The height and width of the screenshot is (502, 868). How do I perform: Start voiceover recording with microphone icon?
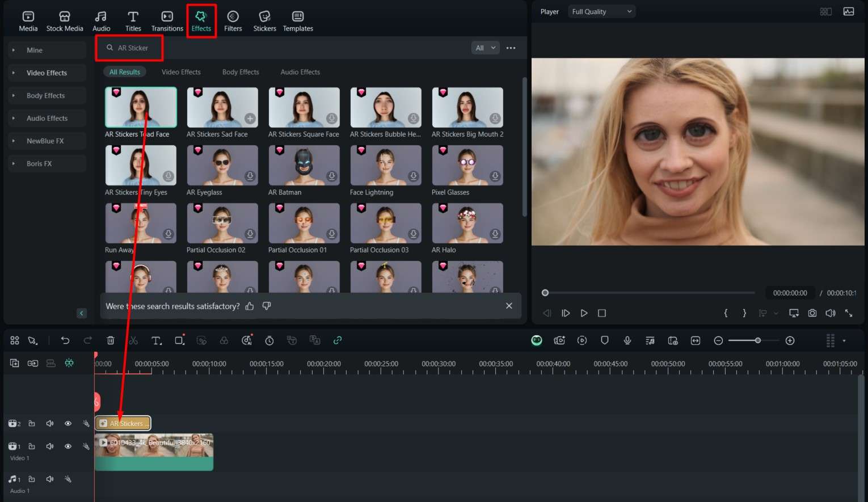[627, 340]
